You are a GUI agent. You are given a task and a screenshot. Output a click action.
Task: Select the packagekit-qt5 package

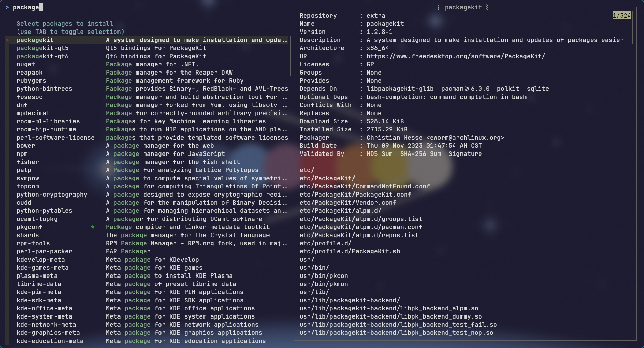pos(147,48)
